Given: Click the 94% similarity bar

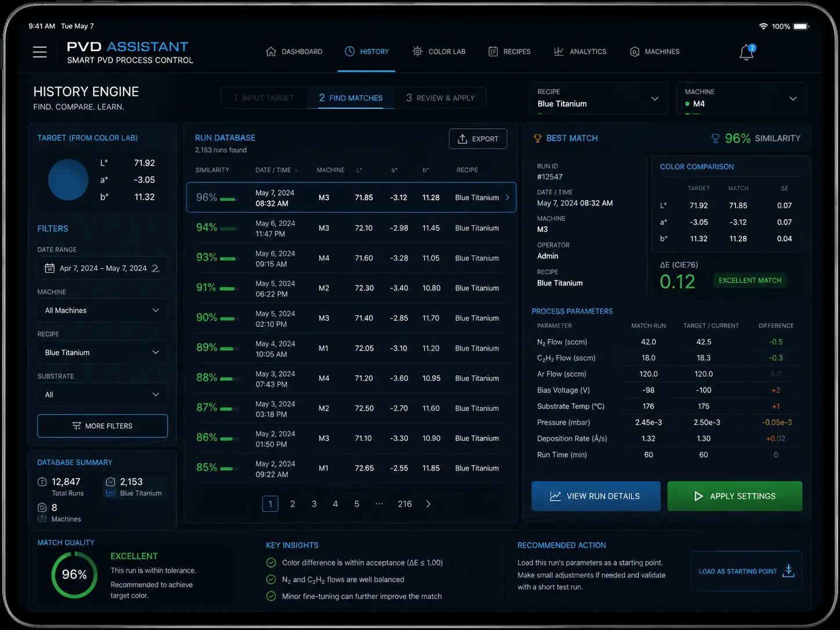Looking at the screenshot, I should (x=228, y=230).
